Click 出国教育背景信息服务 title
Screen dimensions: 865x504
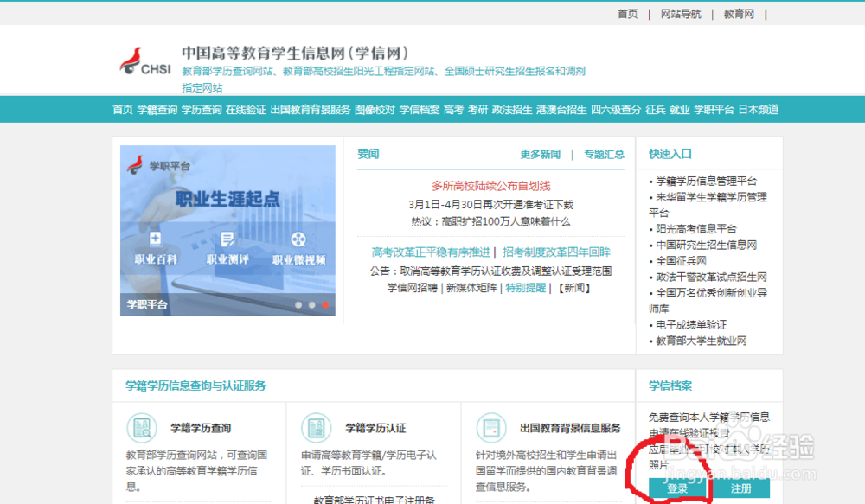pyautogui.click(x=570, y=428)
